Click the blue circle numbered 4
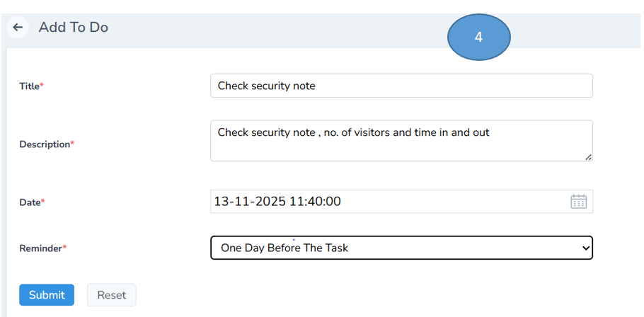Image resolution: width=644 pixels, height=317 pixels. 478,38
